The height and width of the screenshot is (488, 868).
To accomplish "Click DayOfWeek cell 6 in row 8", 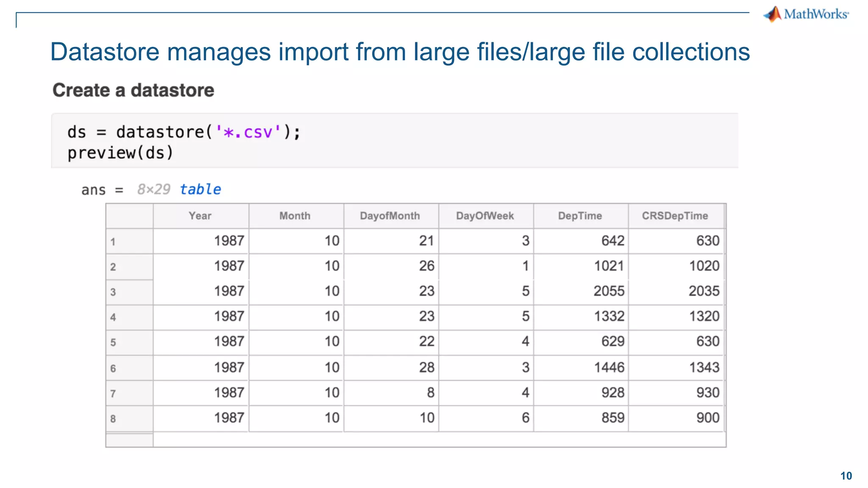I will tap(486, 418).
